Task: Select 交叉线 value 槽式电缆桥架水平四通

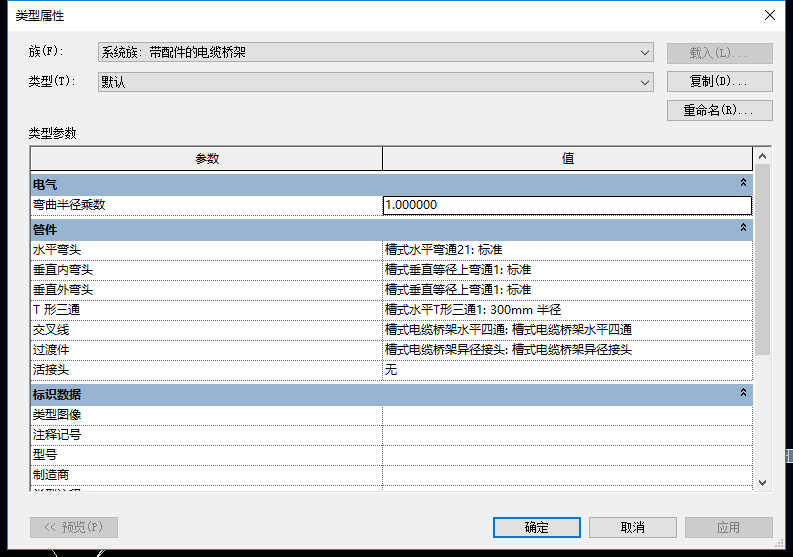Action: pos(567,330)
